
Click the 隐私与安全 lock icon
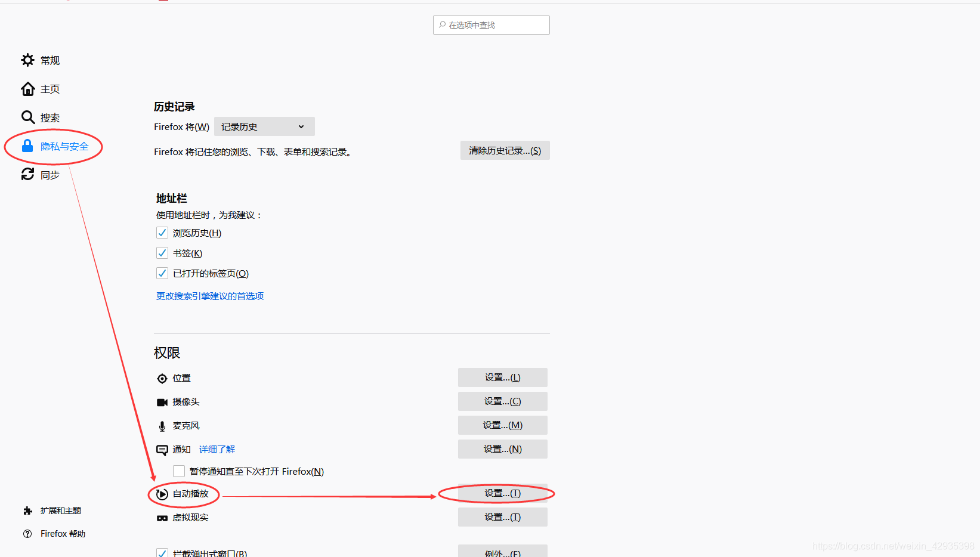pos(27,146)
